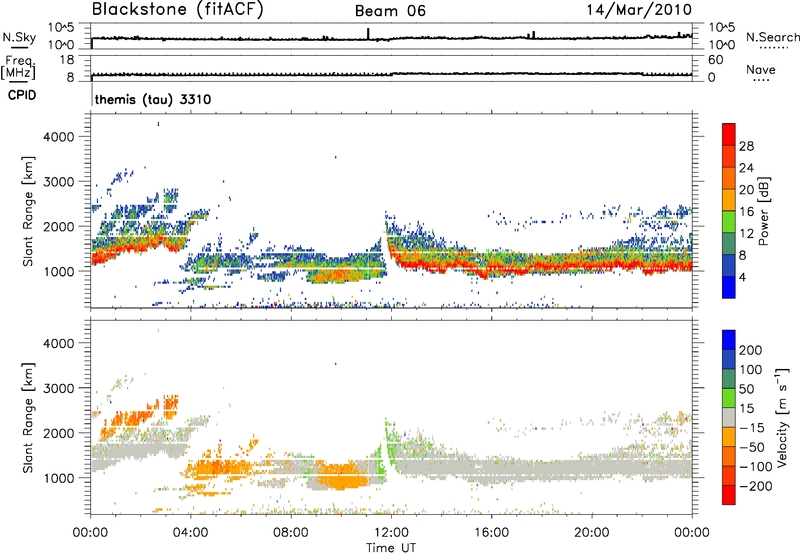Click the 'Velocity [m s-1]' colorbar label
This screenshot has width=800, height=554.
(782, 417)
